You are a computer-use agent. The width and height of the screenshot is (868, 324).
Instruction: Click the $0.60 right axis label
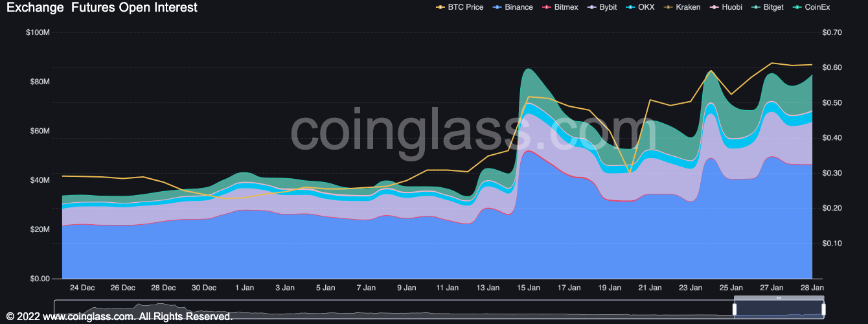point(831,67)
